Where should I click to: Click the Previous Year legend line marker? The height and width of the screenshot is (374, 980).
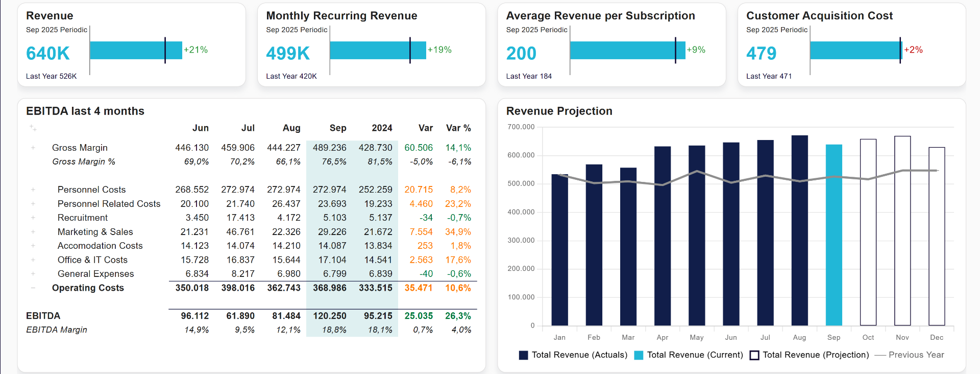880,355
